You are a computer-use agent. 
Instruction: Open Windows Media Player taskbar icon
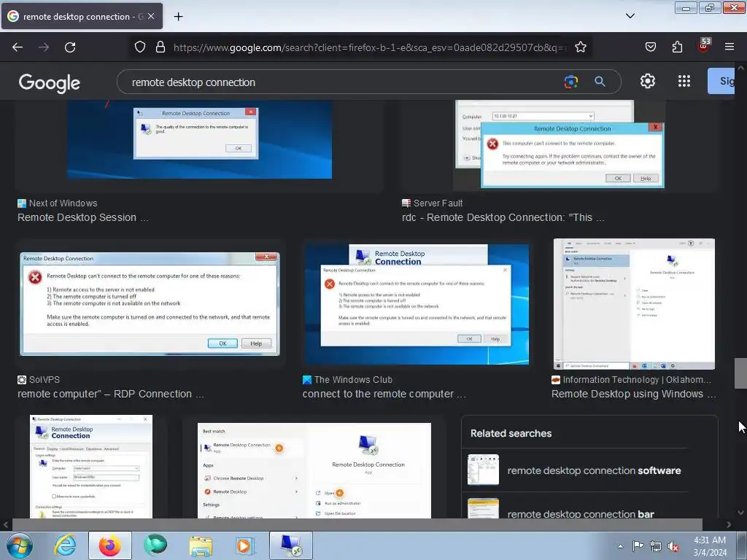(245, 545)
